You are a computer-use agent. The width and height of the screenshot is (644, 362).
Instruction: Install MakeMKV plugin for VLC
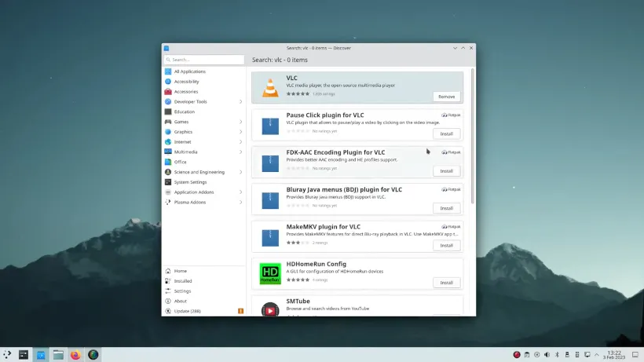[x=446, y=246]
